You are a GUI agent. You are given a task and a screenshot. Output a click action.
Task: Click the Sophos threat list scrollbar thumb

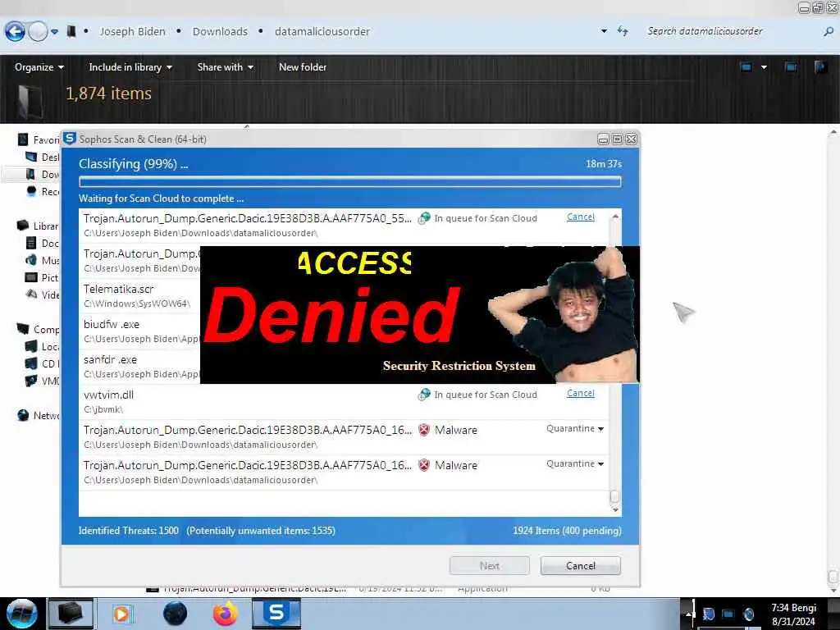click(x=614, y=496)
